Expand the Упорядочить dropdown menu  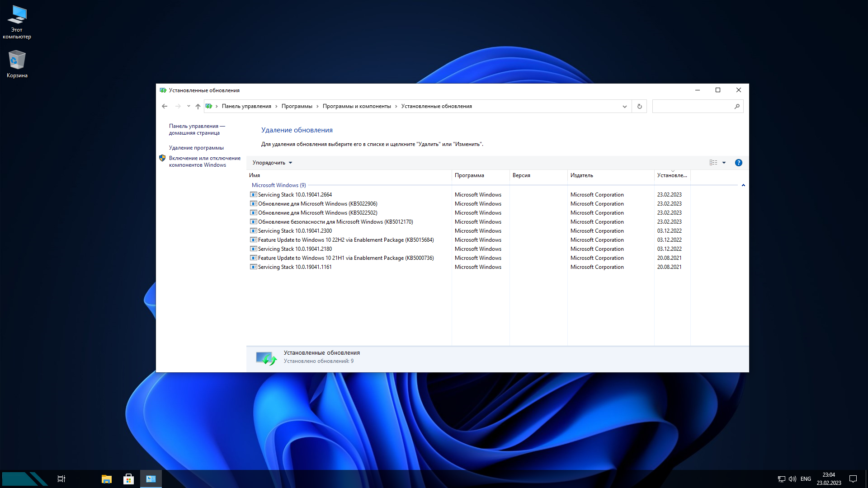[272, 163]
